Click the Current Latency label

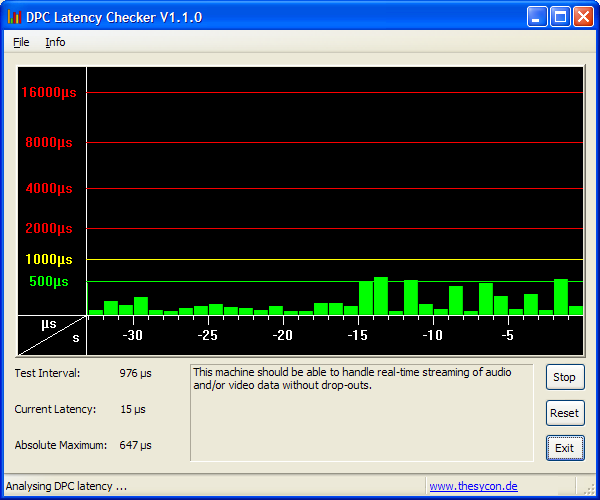click(x=55, y=409)
